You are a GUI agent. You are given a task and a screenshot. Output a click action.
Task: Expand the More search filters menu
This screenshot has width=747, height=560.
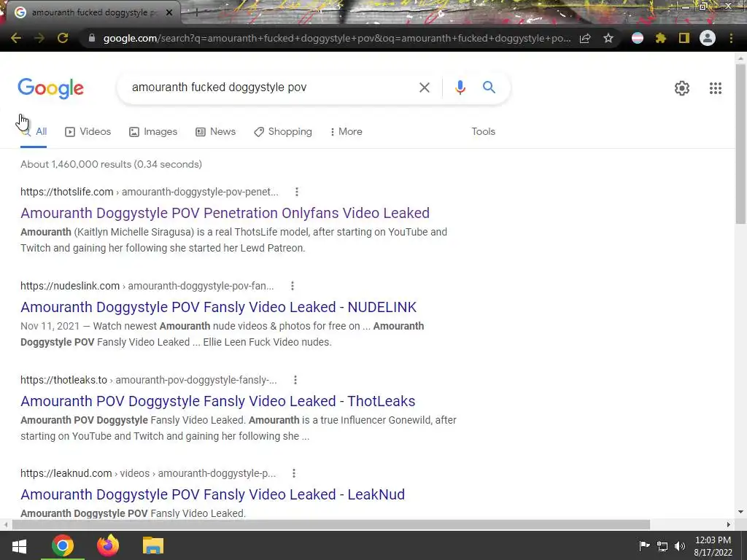point(347,132)
